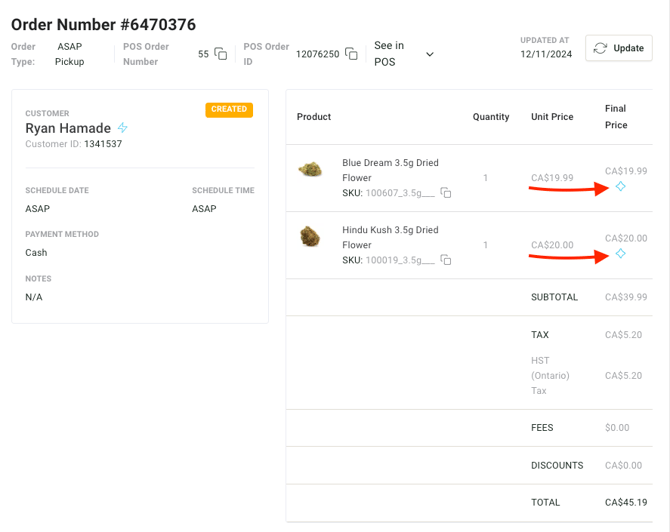Open the Blue Dream product thumbnail
This screenshot has width=670, height=532.
tap(311, 170)
